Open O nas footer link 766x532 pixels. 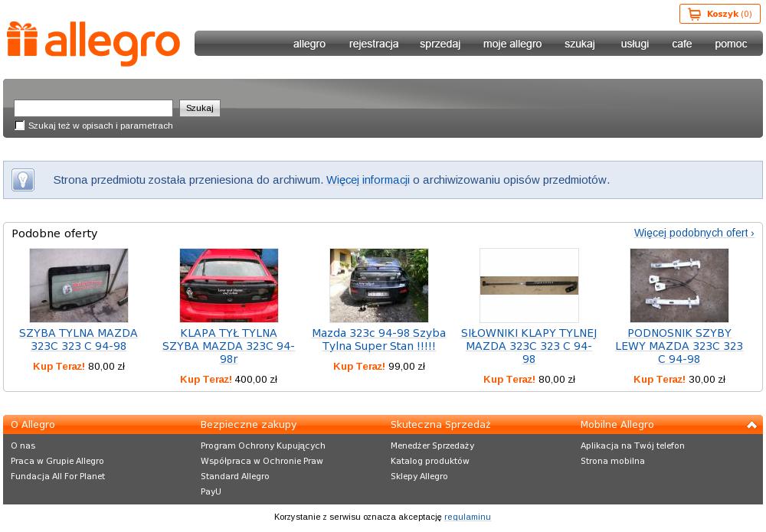click(23, 446)
